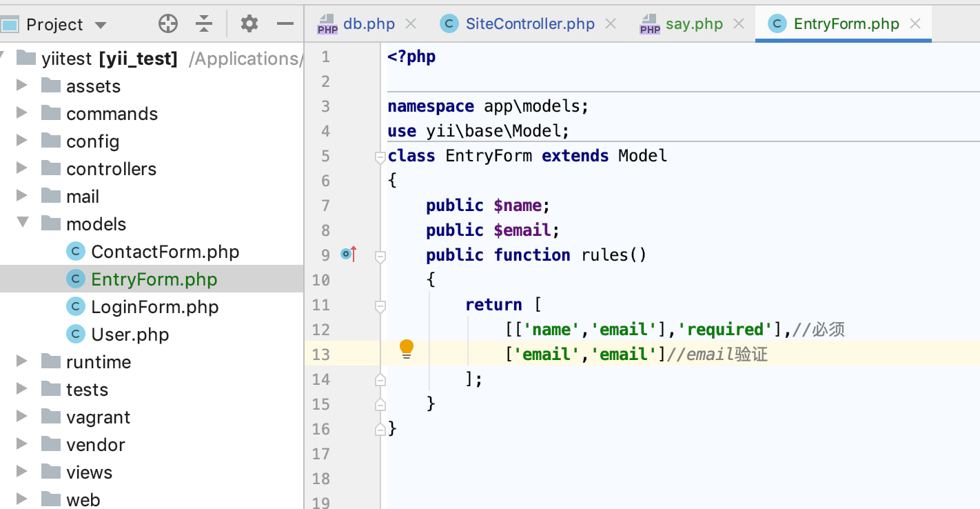Fold the rules() function at line 9

tap(380, 256)
